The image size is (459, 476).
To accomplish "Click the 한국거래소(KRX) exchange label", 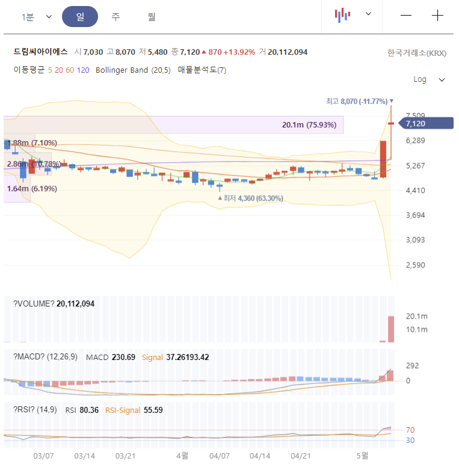I will [x=416, y=53].
